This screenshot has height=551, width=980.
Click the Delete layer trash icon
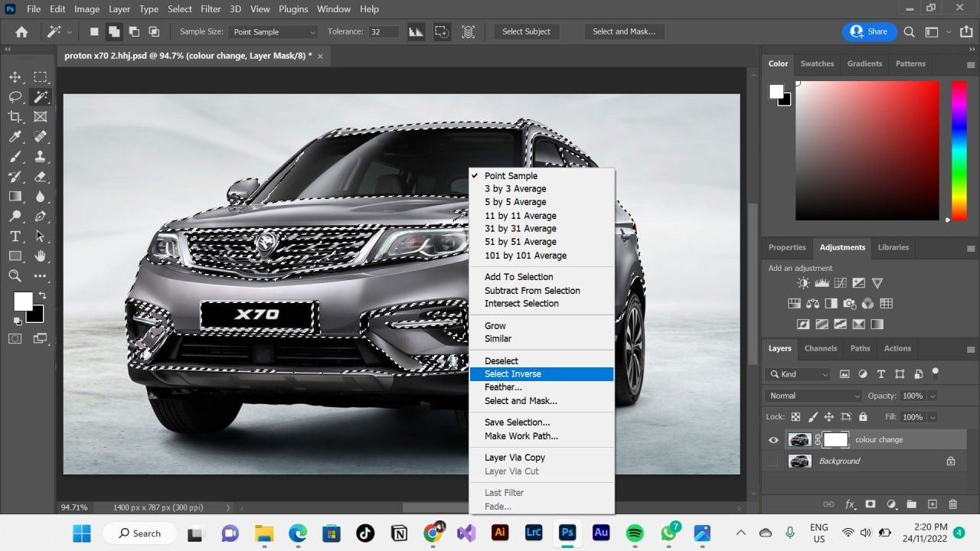click(x=952, y=504)
